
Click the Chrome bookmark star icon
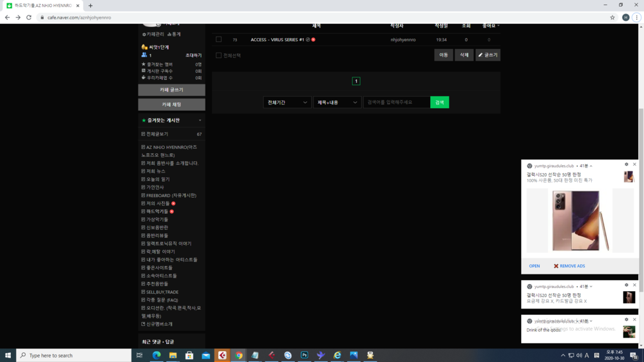coord(612,17)
